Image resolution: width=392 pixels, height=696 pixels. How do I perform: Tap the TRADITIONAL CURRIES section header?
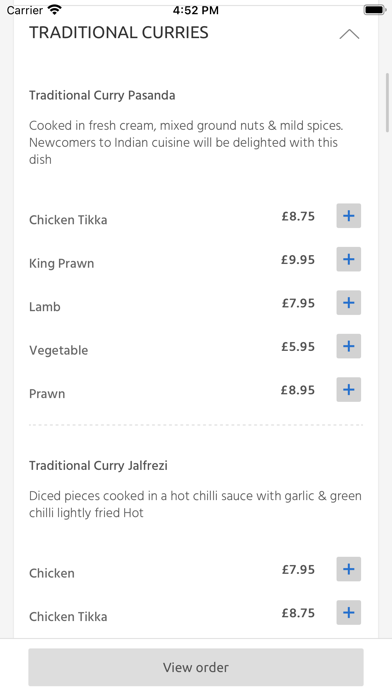119,33
